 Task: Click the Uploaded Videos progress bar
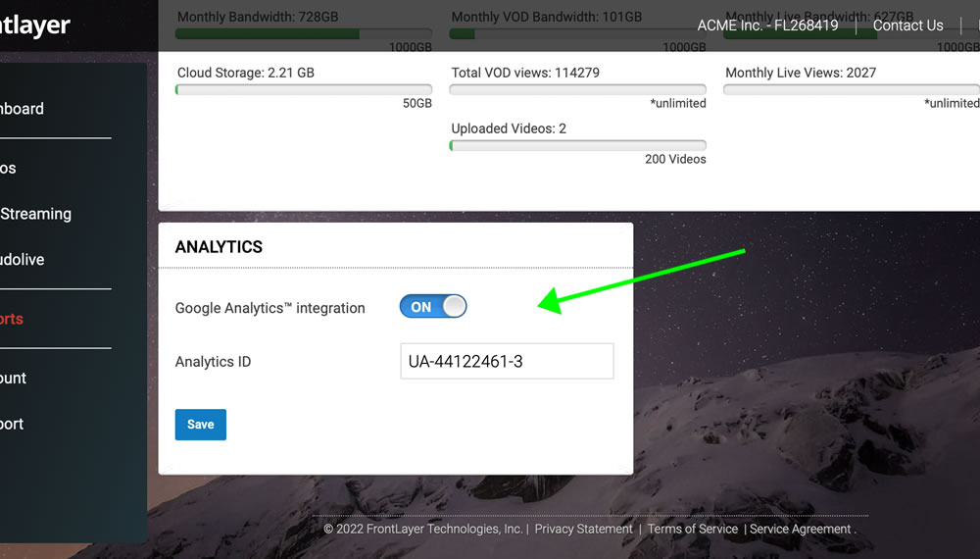coord(577,145)
